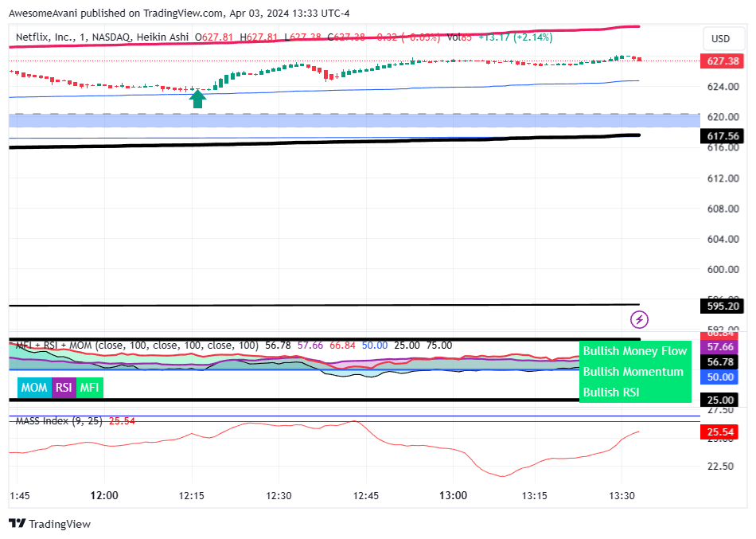Click the blue 50.00 level tag
The height and width of the screenshot is (539, 756).
(x=720, y=377)
